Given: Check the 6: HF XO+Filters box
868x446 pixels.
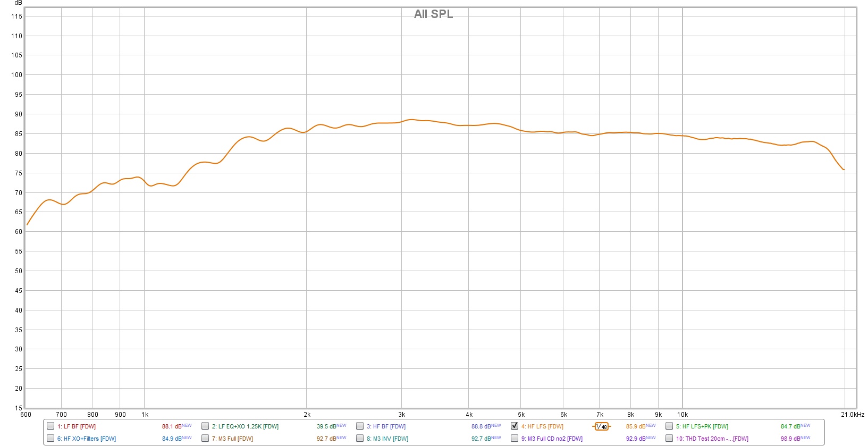Looking at the screenshot, I should point(50,438).
